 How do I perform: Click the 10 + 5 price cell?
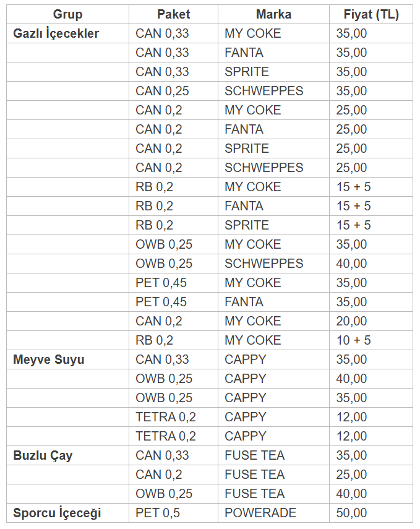point(371,340)
